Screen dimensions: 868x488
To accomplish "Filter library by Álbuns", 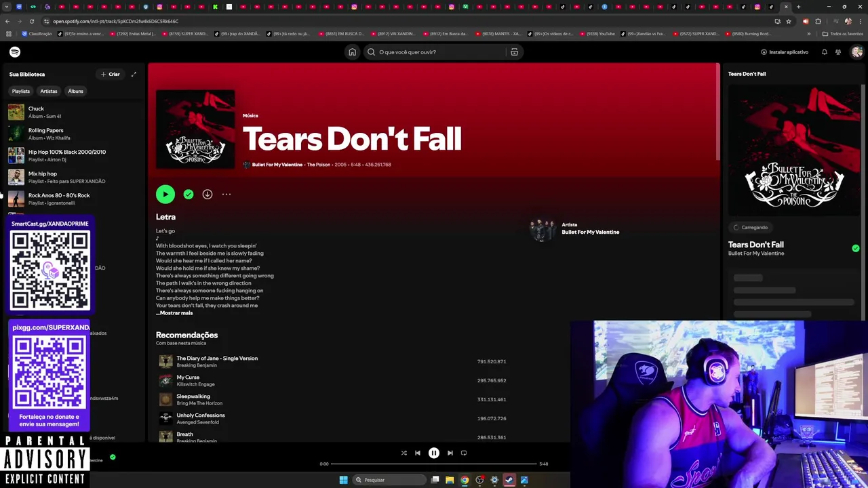I will click(x=75, y=91).
